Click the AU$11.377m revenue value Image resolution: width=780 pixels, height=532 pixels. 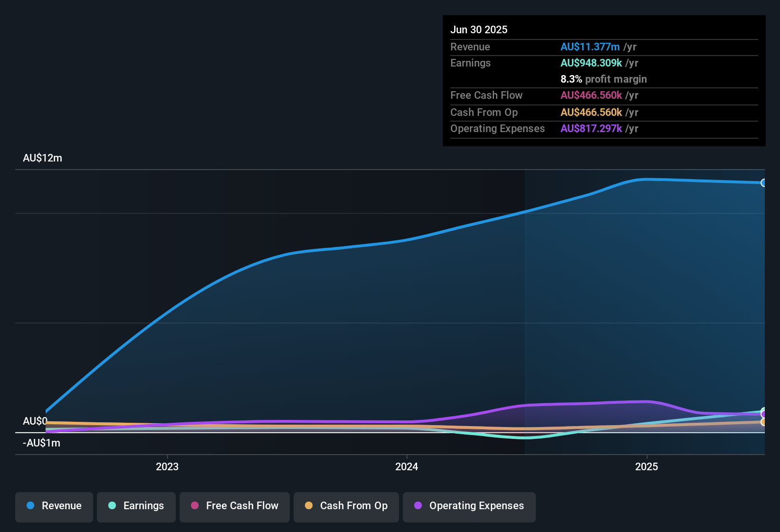point(590,47)
